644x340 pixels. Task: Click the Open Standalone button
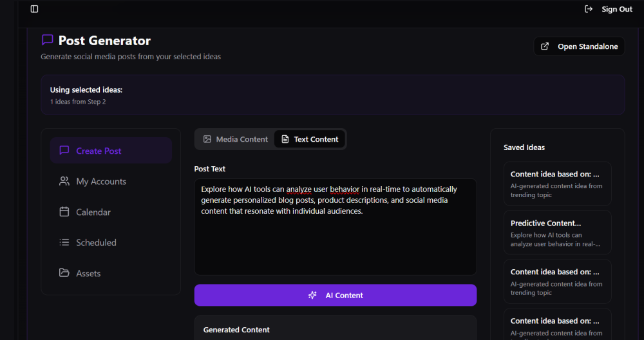click(x=579, y=46)
